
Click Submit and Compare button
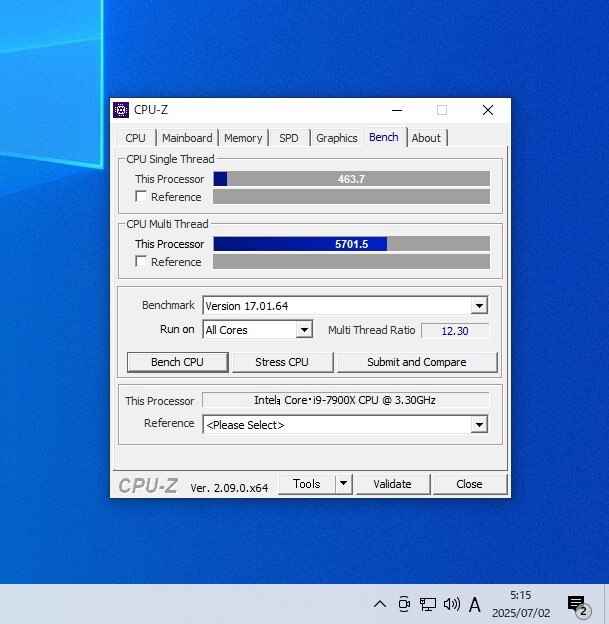[417, 362]
